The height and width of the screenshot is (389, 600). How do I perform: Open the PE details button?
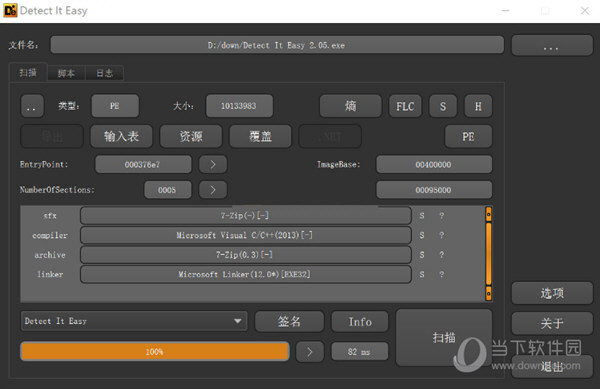pyautogui.click(x=468, y=136)
